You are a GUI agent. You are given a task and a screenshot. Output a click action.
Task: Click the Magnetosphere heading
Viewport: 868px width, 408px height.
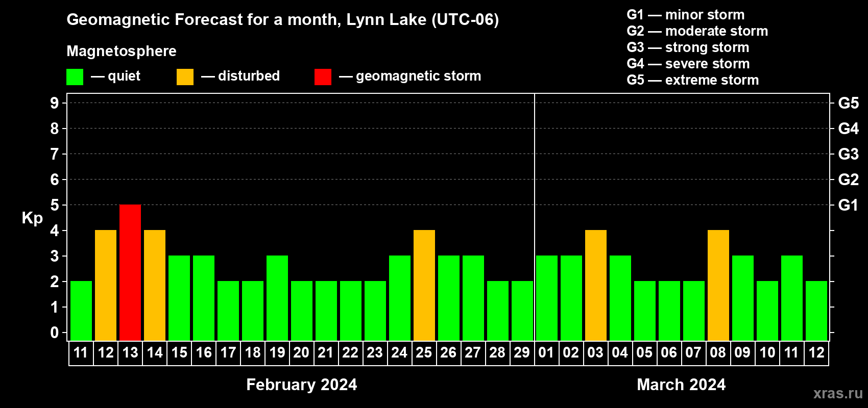[x=122, y=51]
